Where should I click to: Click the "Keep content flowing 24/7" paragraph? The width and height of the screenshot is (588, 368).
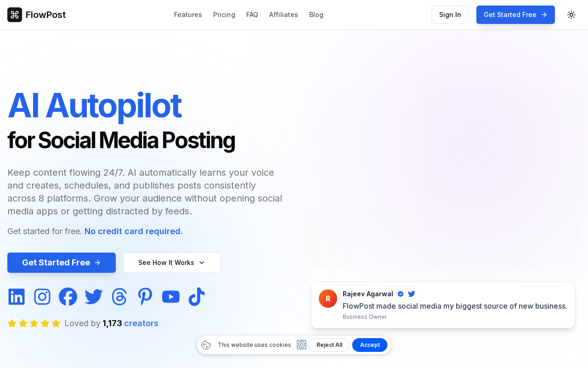pos(145,192)
